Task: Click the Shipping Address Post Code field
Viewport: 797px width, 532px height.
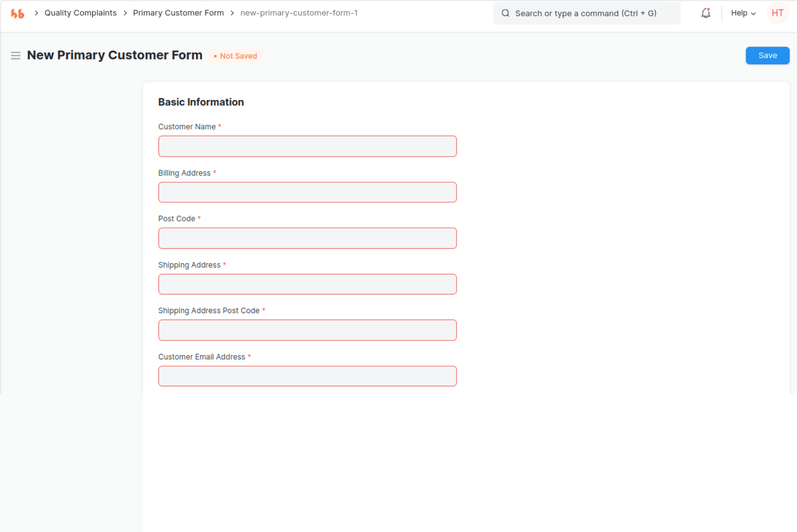Action: pyautogui.click(x=307, y=330)
